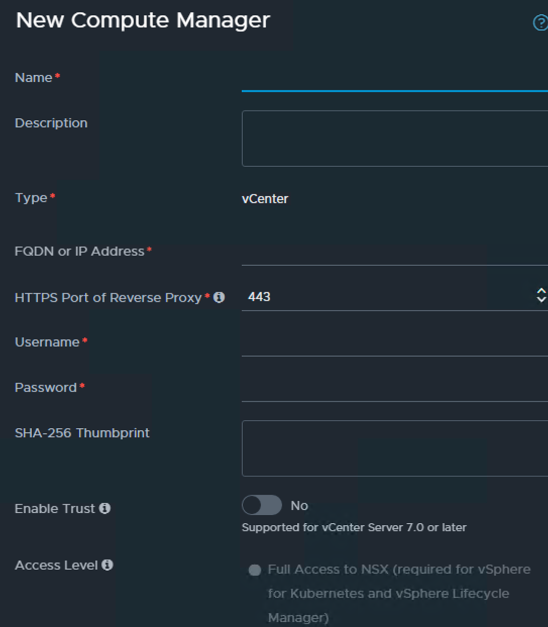Click the Password input field
Viewport: 548px width, 627px height.
coord(395,389)
